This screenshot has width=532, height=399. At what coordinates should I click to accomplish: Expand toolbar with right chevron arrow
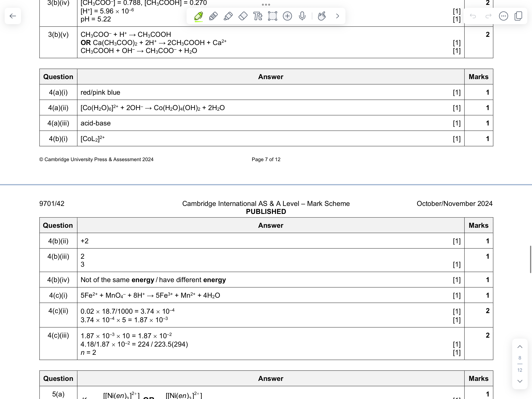[x=337, y=16]
